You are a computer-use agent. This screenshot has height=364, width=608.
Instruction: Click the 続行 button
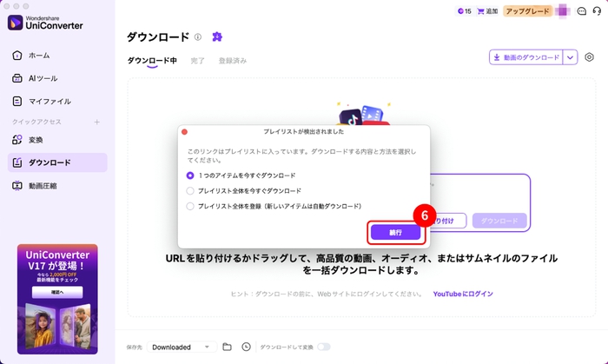point(395,233)
